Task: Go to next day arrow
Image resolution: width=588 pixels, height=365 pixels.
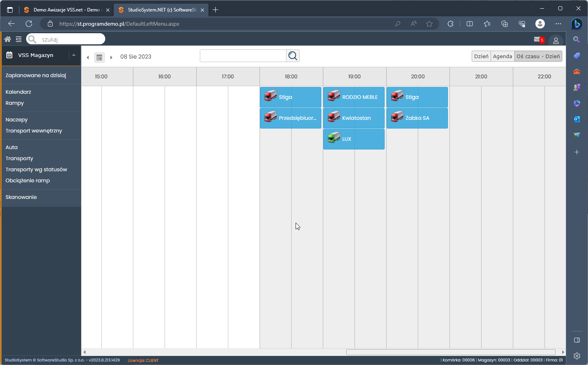Action: (111, 57)
